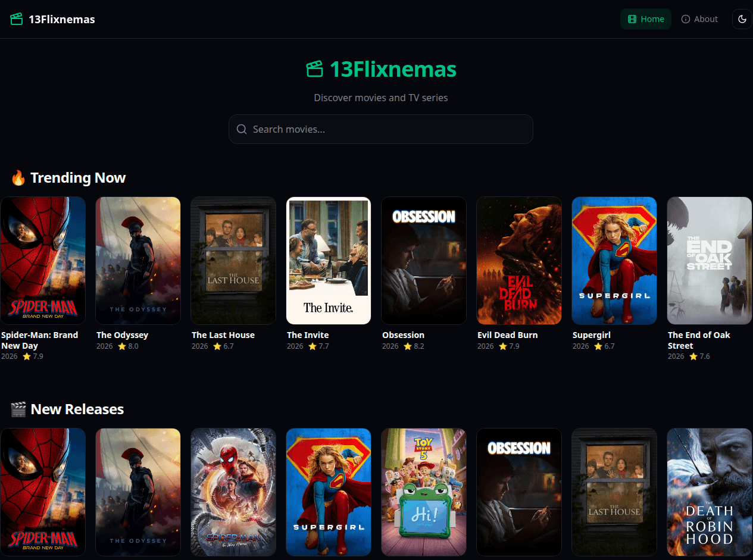Click the fire emoji beside Trending Now
Screen dimensions: 753x560
coord(18,178)
